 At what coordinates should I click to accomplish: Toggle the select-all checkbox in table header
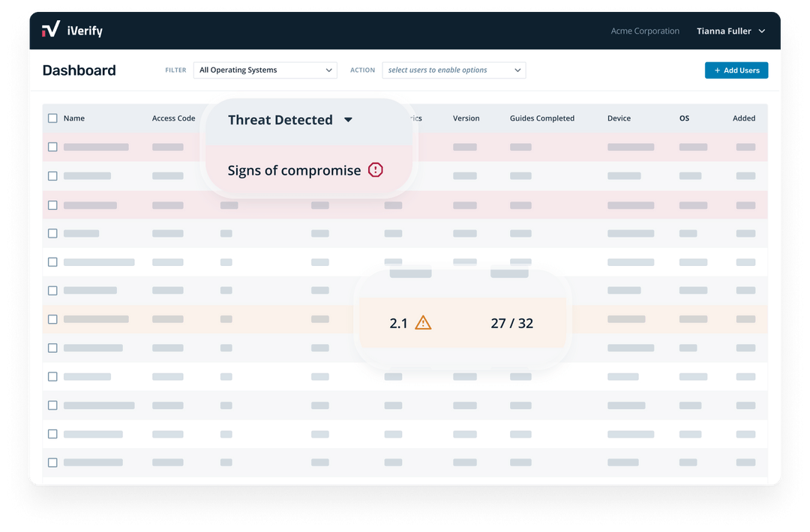[x=52, y=118]
